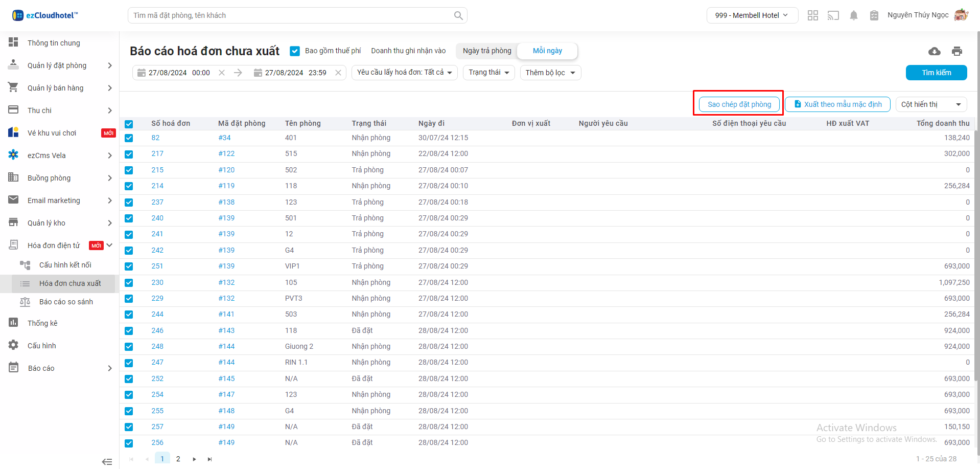Click the 'Tìm kiếm' button

click(x=936, y=73)
